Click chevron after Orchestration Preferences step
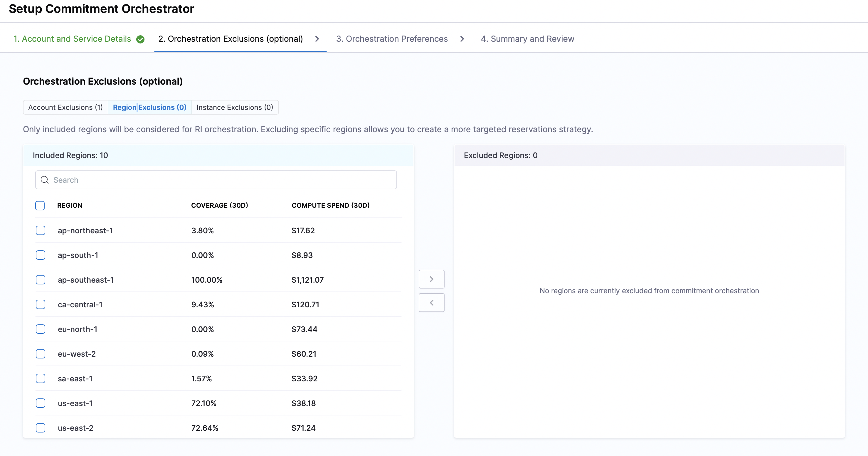 click(462, 39)
